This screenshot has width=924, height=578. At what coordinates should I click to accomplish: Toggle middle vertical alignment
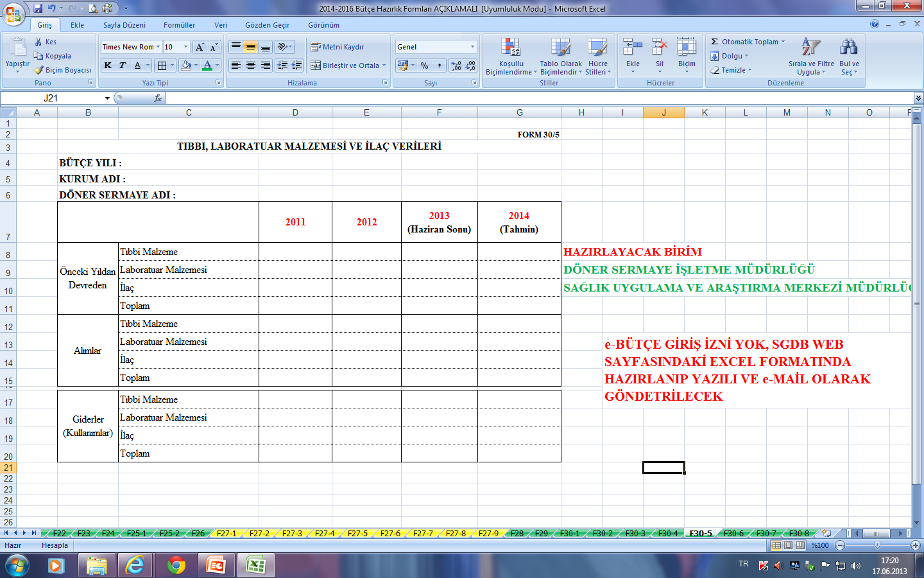[251, 47]
